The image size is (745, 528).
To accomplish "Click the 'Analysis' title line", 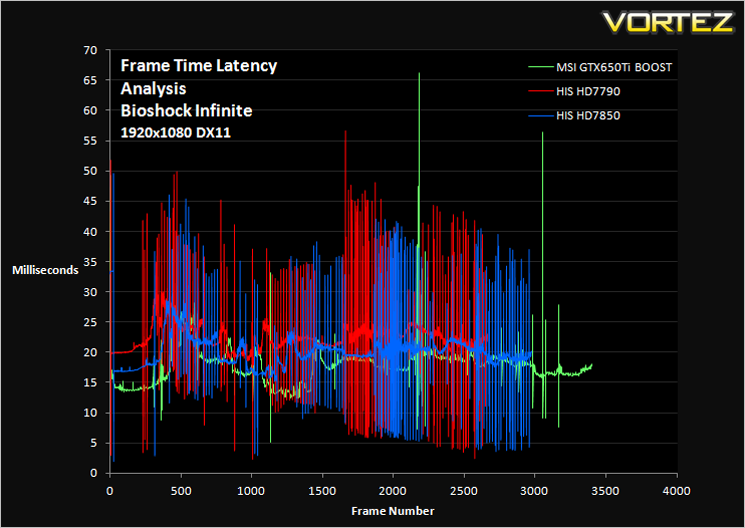I will click(x=153, y=88).
